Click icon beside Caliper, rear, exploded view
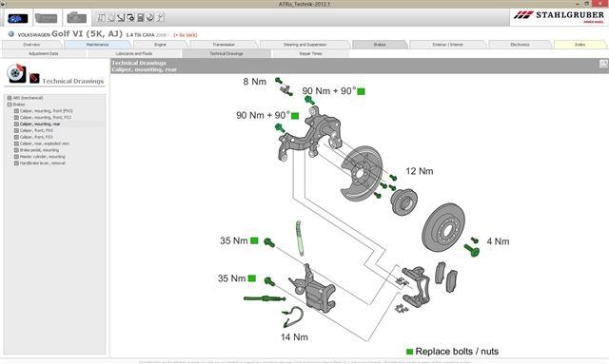The height and width of the screenshot is (364, 609). tap(16, 144)
